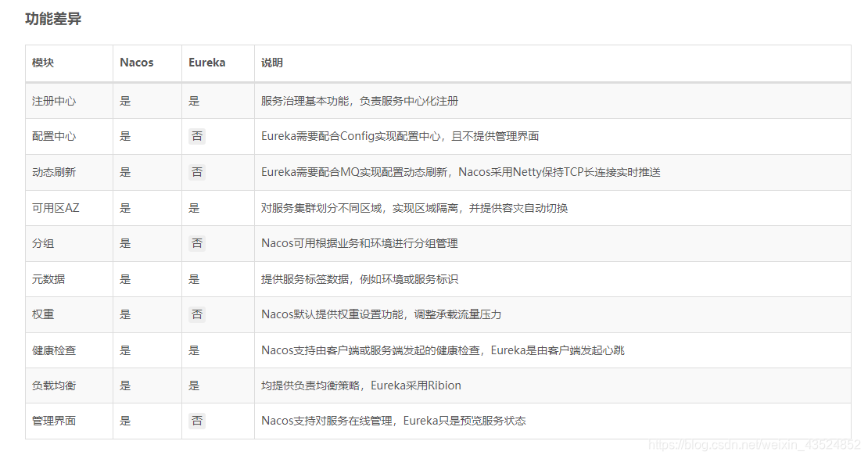Click description 均提供负责均衡策略，Eureka采用Ribion
868x459 pixels.
361,385
